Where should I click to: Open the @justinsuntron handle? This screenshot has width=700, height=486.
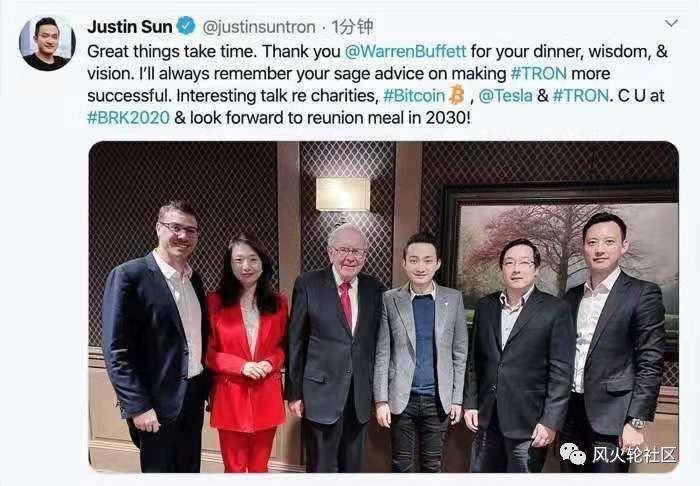tap(259, 27)
